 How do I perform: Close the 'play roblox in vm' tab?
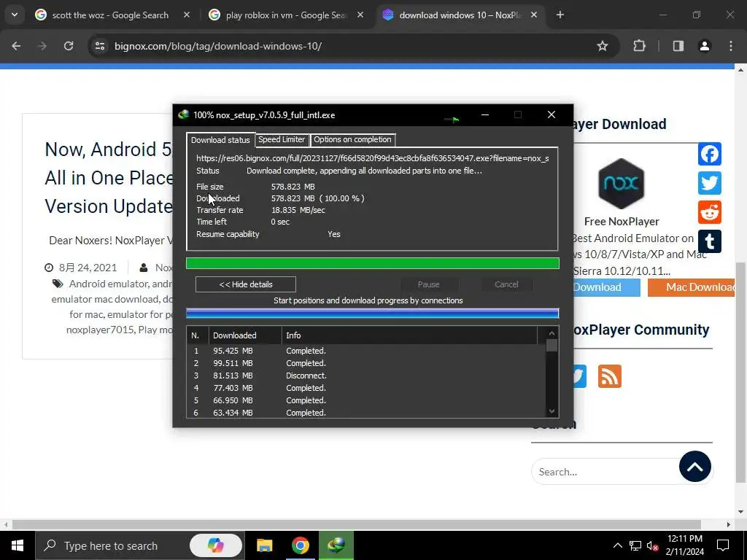click(x=360, y=15)
